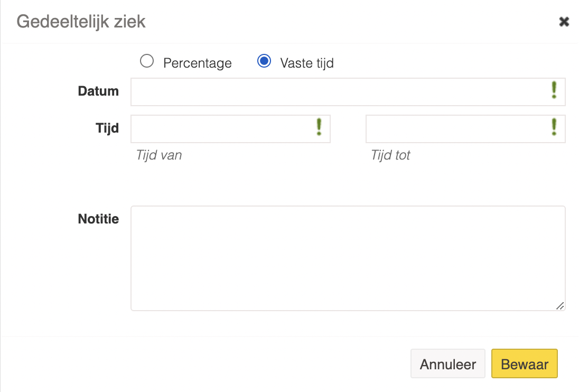This screenshot has width=579, height=392.
Task: Click the Vaste tijd option label text
Action: point(307,63)
